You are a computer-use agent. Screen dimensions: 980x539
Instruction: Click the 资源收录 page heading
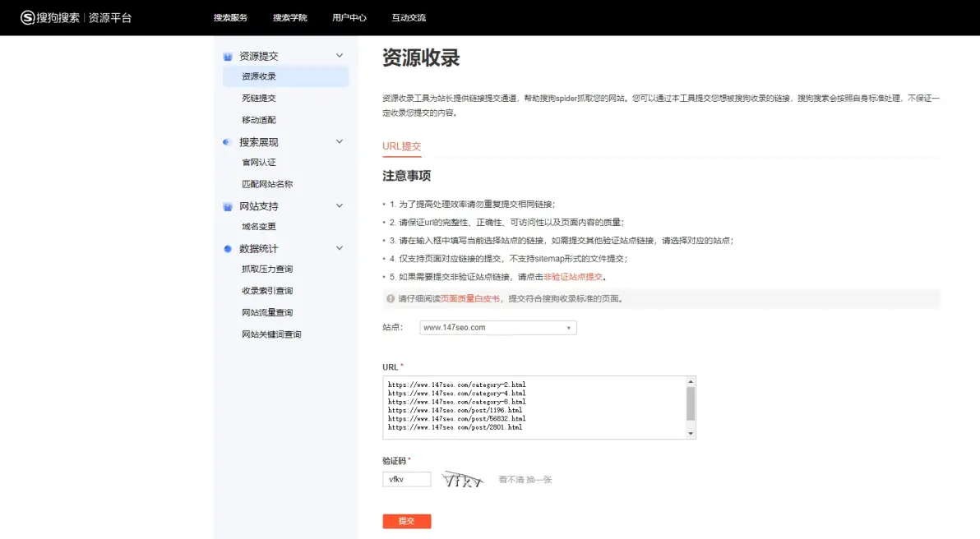point(421,58)
